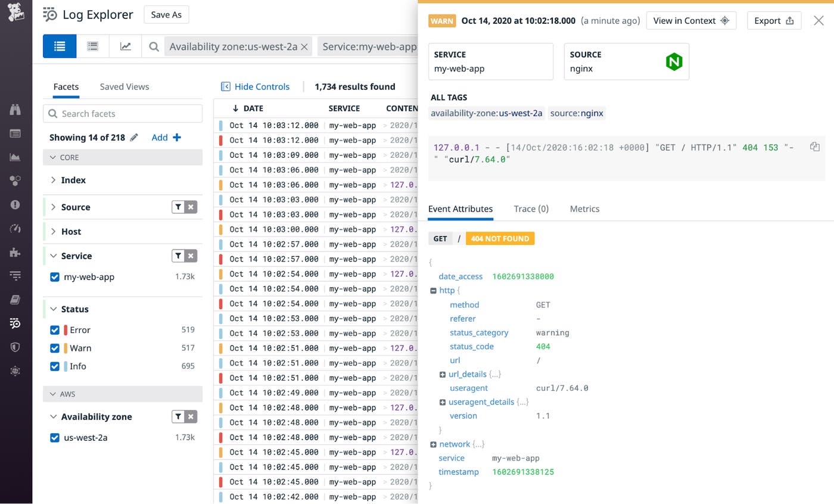This screenshot has width=834, height=504.
Task: Open the Watchdog binoculars icon in sidebar
Action: click(15, 110)
